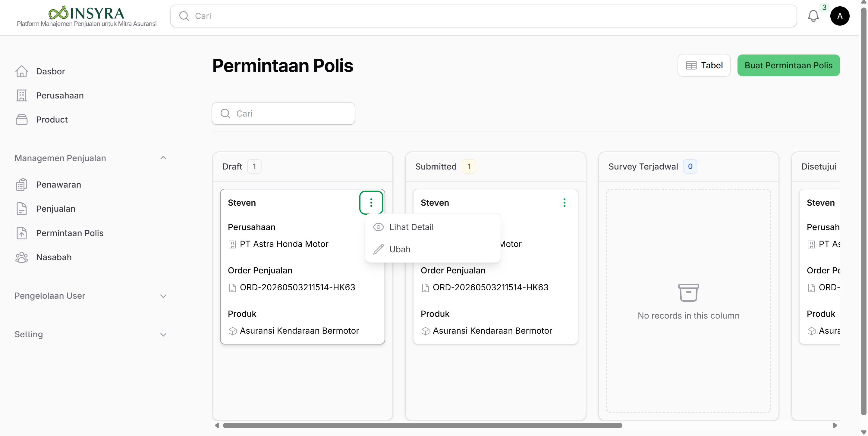Open Perusahaan page from sidebar
This screenshot has width=868, height=436.
(60, 96)
